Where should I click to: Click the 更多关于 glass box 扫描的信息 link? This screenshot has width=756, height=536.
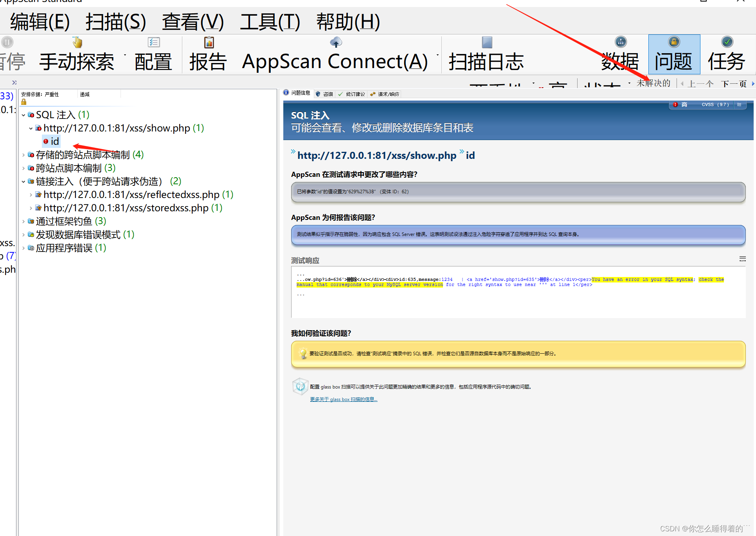point(343,399)
